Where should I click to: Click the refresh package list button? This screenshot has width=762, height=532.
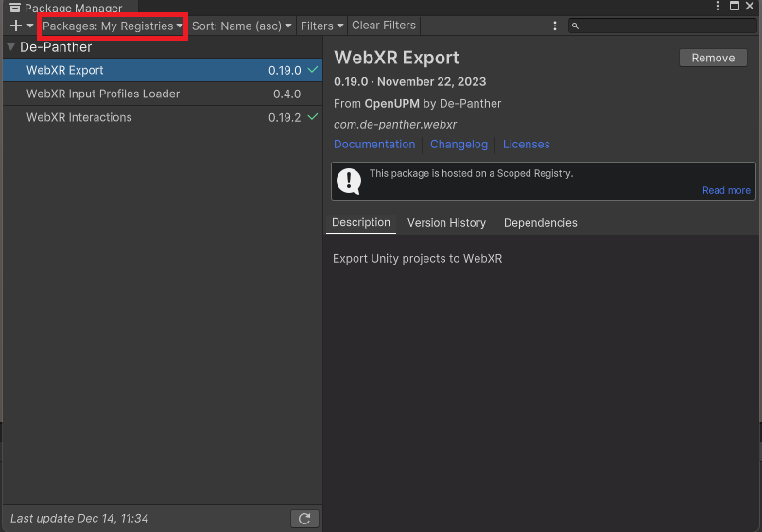(304, 519)
